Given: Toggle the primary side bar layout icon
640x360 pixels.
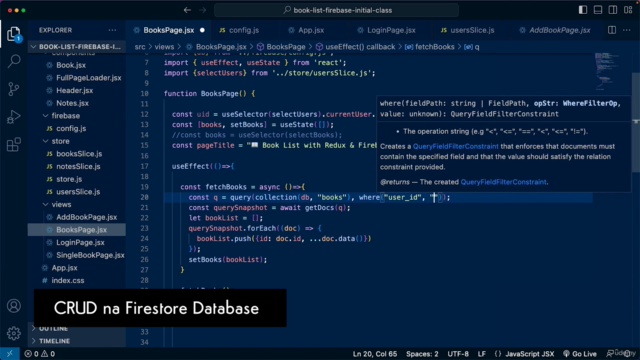Looking at the screenshot, I should pos(583,10).
